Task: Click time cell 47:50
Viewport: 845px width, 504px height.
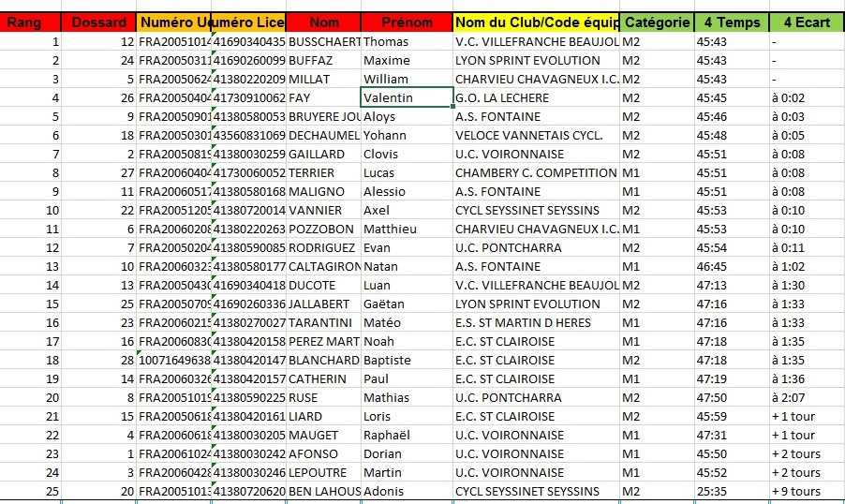Action: coord(732,398)
